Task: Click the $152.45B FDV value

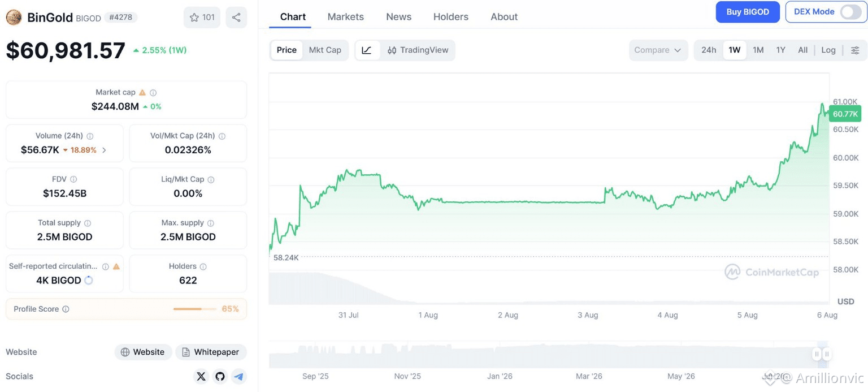Action: [64, 193]
